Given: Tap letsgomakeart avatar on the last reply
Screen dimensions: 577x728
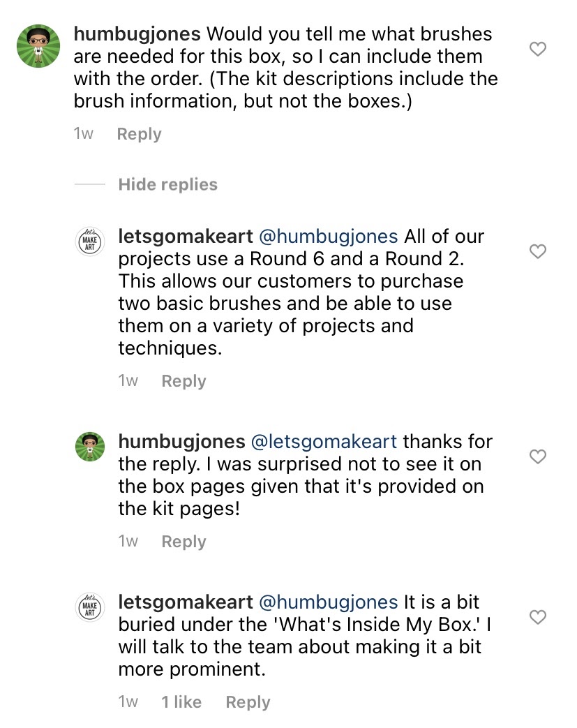Looking at the screenshot, I should pyautogui.click(x=89, y=607).
